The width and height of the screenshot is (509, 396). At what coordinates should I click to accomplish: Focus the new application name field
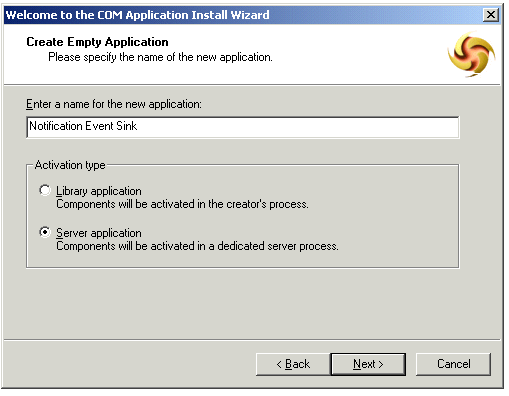click(243, 127)
